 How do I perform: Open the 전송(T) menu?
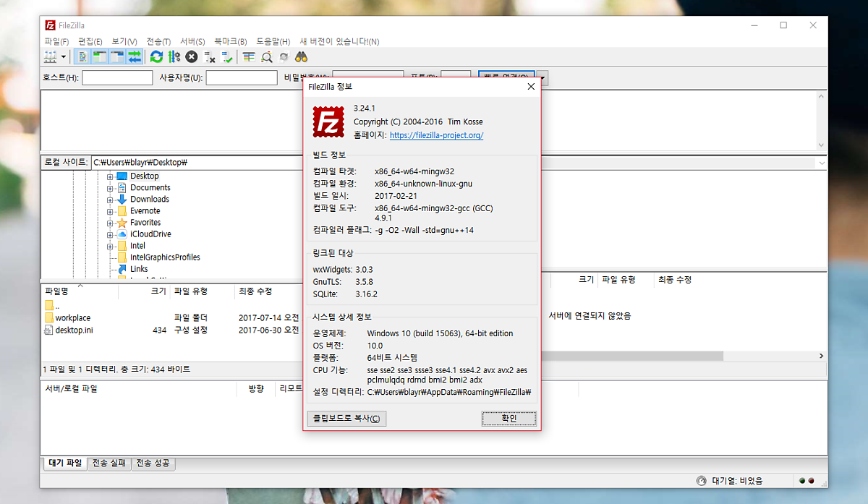[x=158, y=41]
